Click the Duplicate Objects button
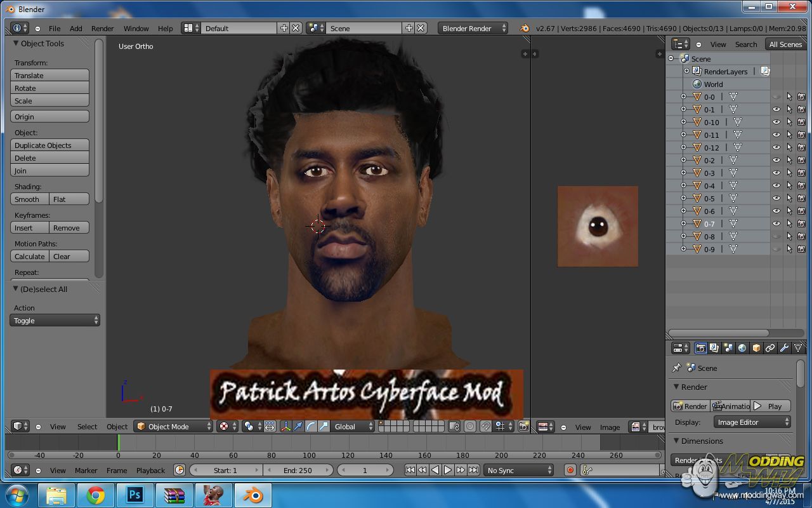812x508 pixels. [49, 145]
